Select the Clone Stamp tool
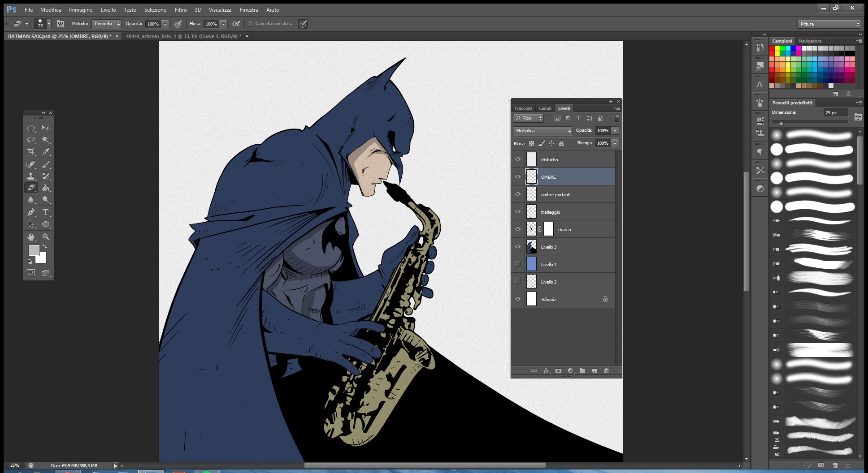868x473 pixels. pos(31,176)
